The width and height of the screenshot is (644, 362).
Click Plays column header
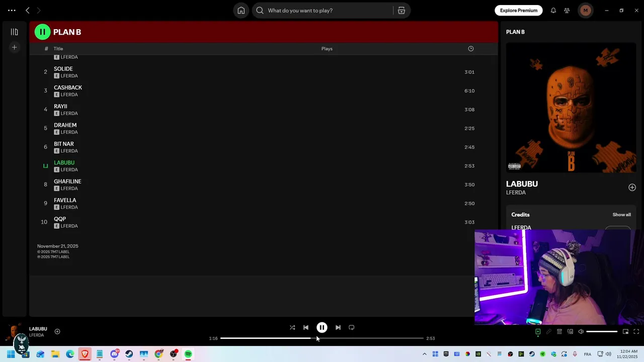tap(327, 49)
